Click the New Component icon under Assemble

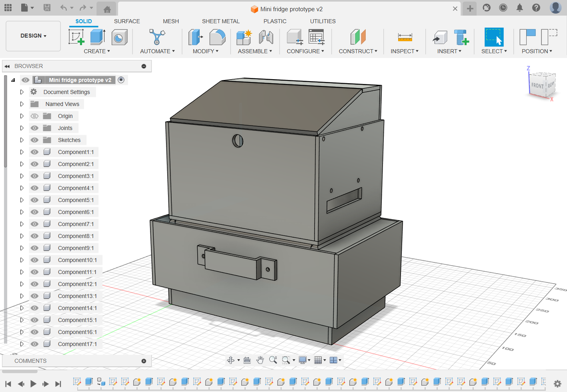(244, 37)
